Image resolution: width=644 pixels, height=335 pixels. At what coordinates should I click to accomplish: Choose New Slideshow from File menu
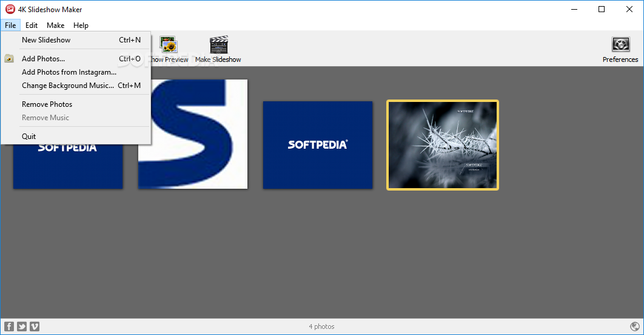click(x=76, y=40)
